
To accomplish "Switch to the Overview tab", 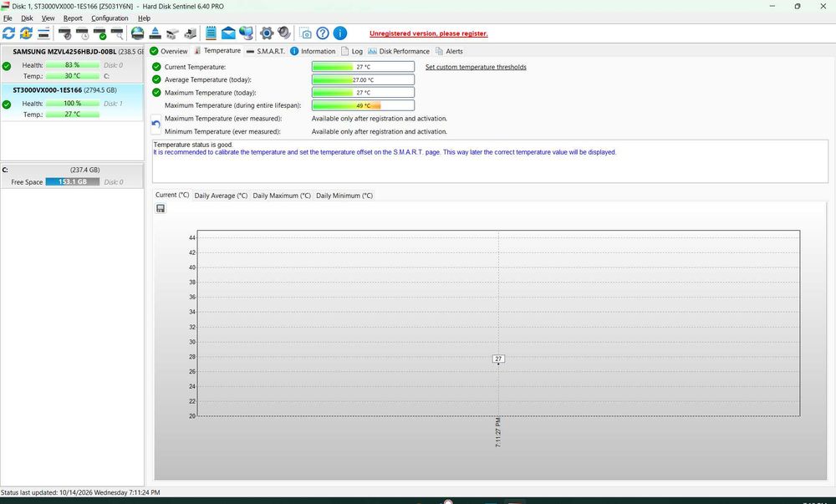I will click(x=169, y=51).
